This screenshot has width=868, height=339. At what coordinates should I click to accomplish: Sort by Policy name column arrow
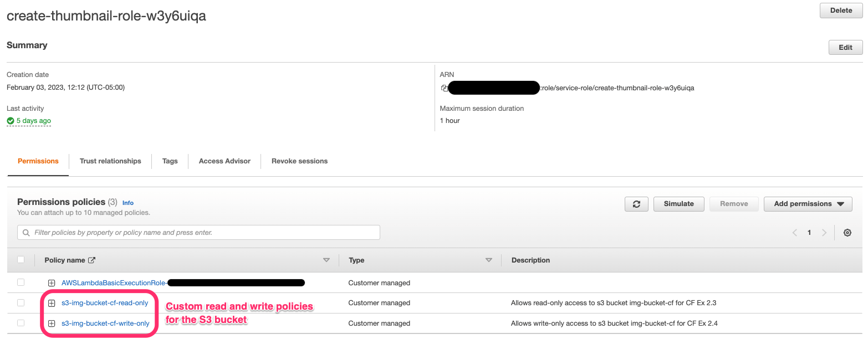pos(326,260)
